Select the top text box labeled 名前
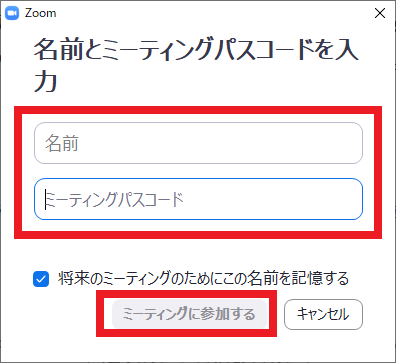The height and width of the screenshot is (363, 396). (198, 143)
